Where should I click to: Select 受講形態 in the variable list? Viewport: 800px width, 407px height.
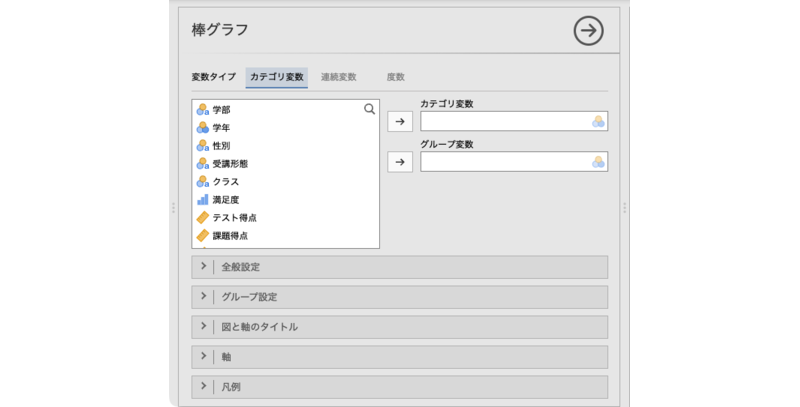[x=230, y=164]
